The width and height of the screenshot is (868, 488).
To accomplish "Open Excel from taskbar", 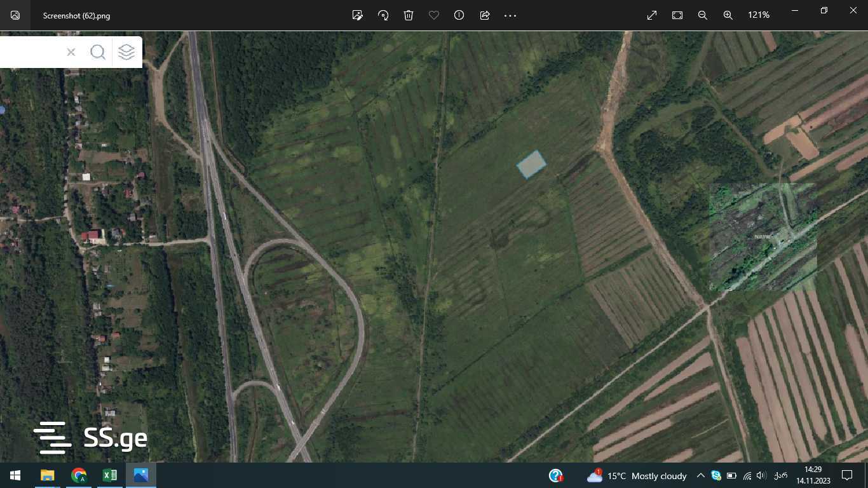I will pyautogui.click(x=110, y=475).
